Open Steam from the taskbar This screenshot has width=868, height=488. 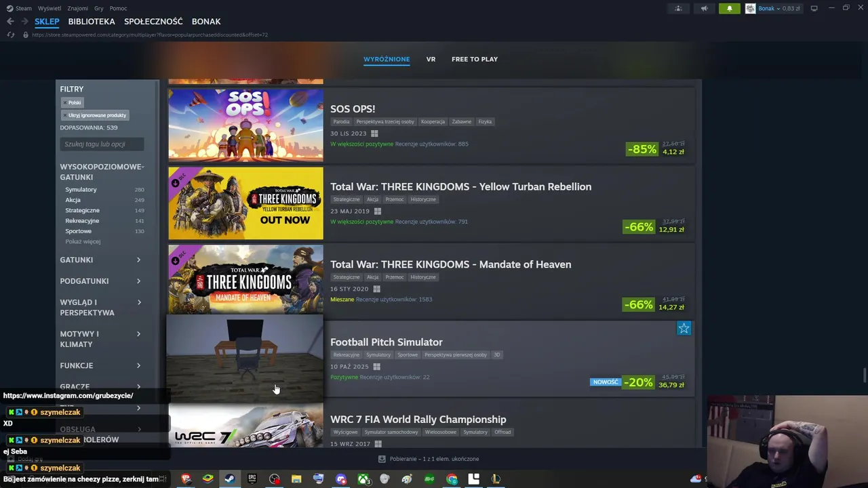pos(229,479)
